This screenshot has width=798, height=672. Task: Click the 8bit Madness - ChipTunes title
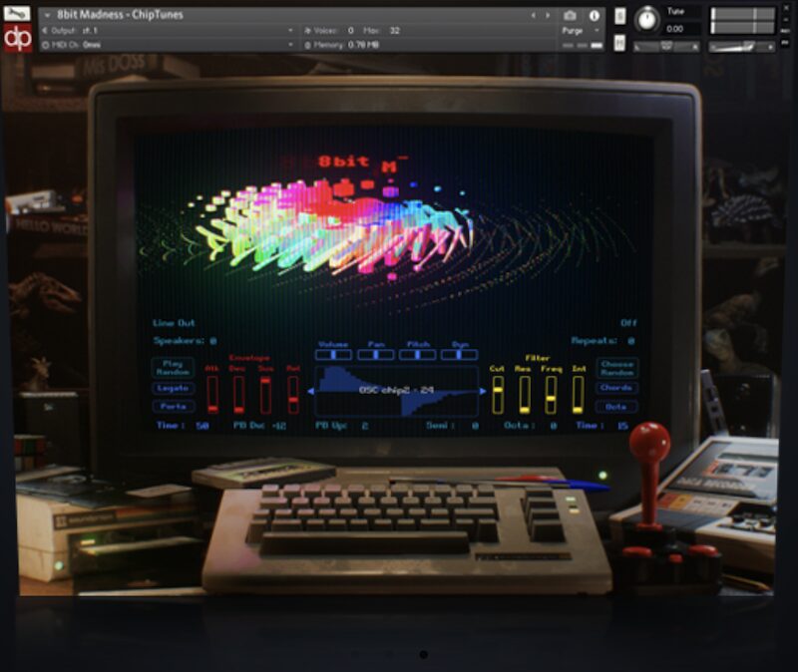pyautogui.click(x=120, y=15)
